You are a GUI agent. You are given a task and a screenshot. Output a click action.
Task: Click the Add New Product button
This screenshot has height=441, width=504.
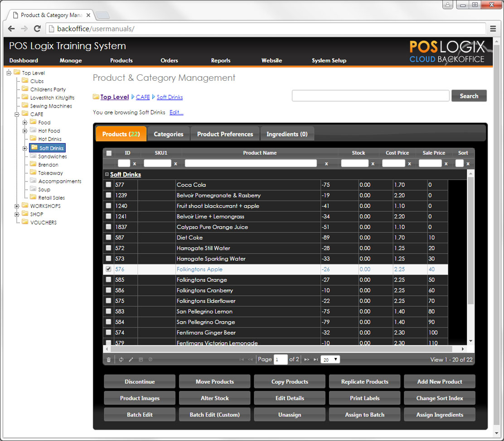[439, 382]
